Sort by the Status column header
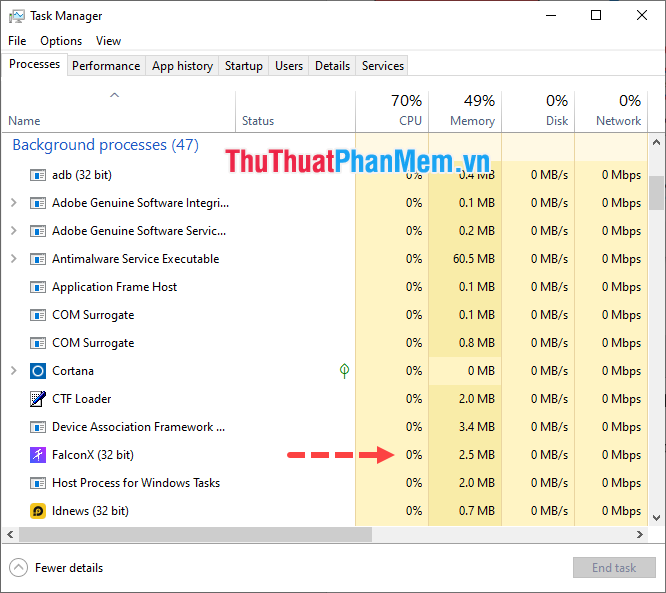Screen dimensions: 666x593 coord(296,111)
